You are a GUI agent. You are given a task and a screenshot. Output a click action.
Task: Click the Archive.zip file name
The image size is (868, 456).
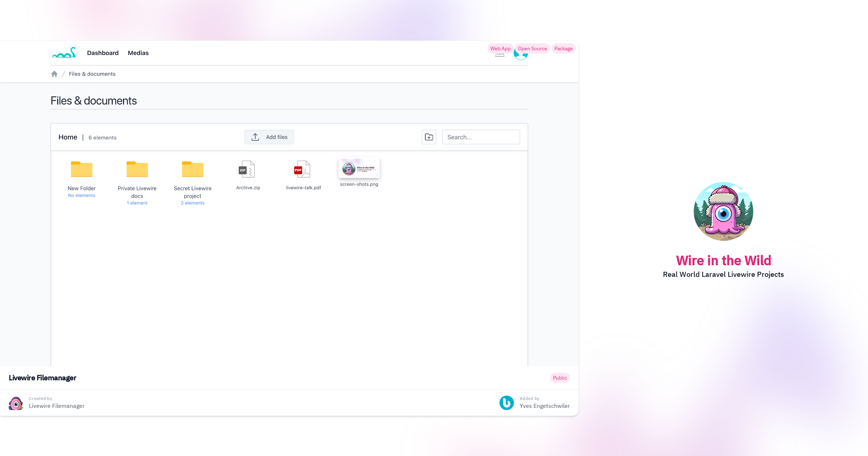[248, 188]
